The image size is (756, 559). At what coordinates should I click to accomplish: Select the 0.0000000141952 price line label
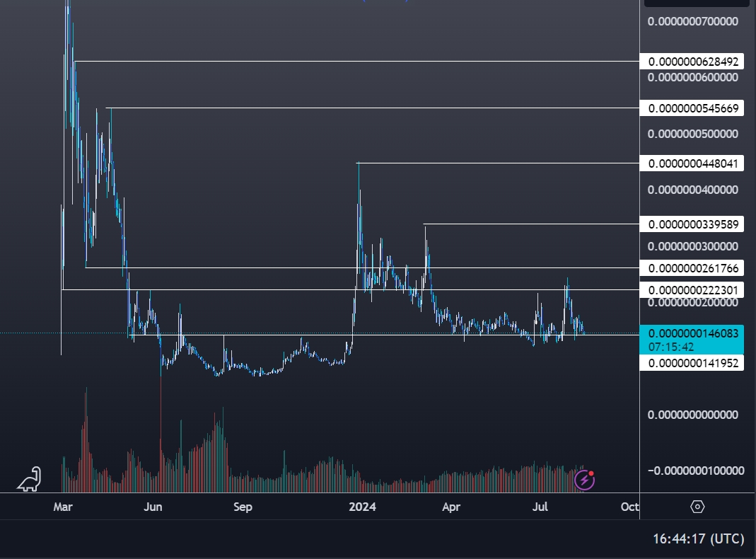[692, 363]
